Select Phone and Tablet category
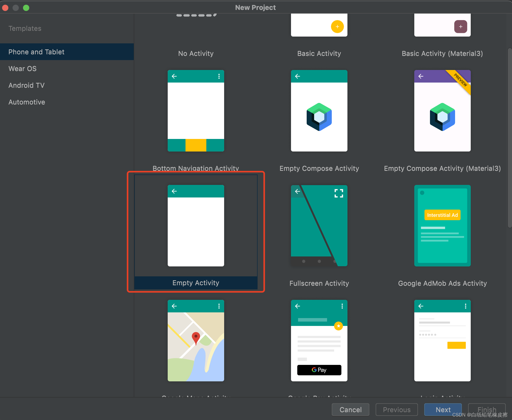Image resolution: width=512 pixels, height=420 pixels. click(x=36, y=52)
